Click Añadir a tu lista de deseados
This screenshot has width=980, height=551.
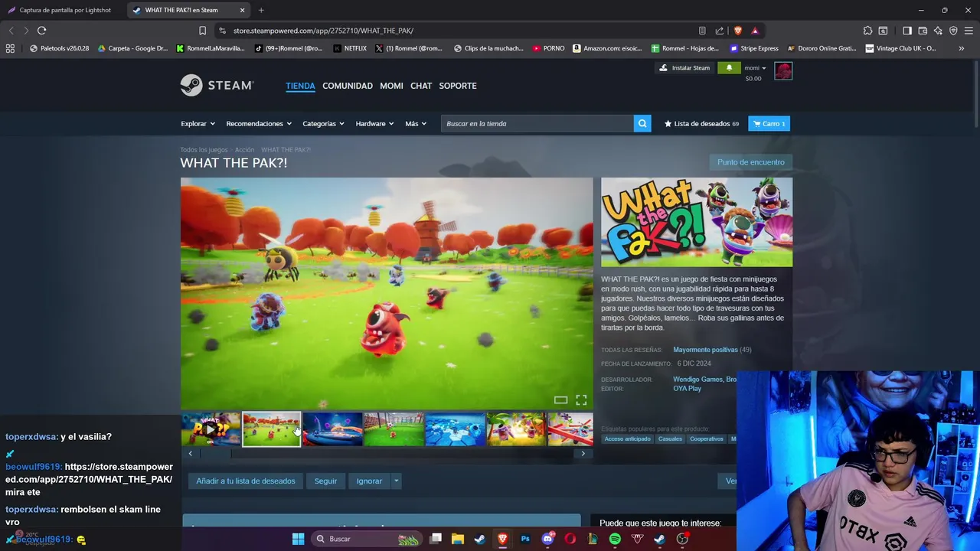pos(246,481)
